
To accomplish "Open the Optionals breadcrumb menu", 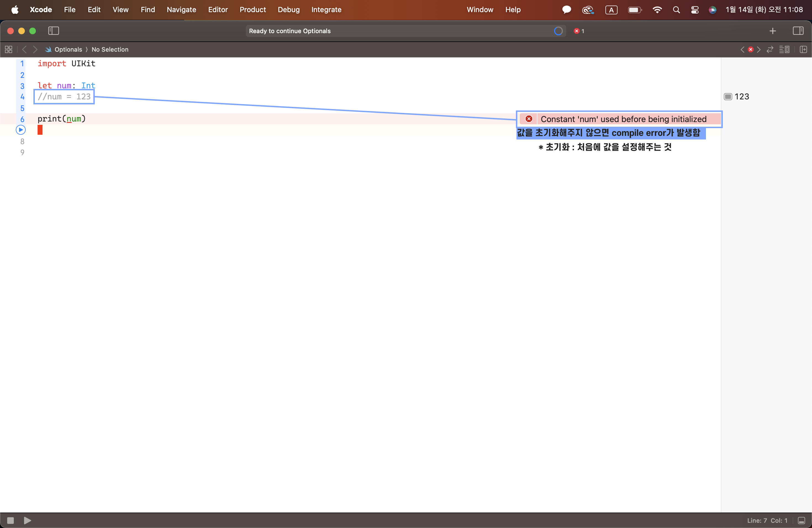I will pos(68,49).
